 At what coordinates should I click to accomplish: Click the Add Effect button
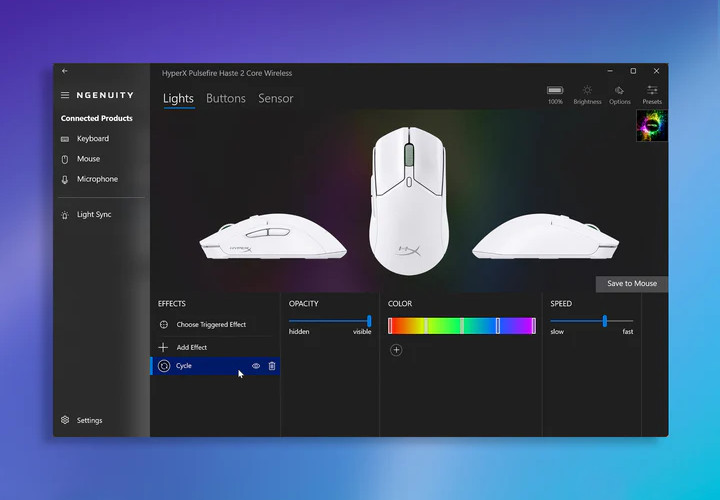pyautogui.click(x=191, y=348)
